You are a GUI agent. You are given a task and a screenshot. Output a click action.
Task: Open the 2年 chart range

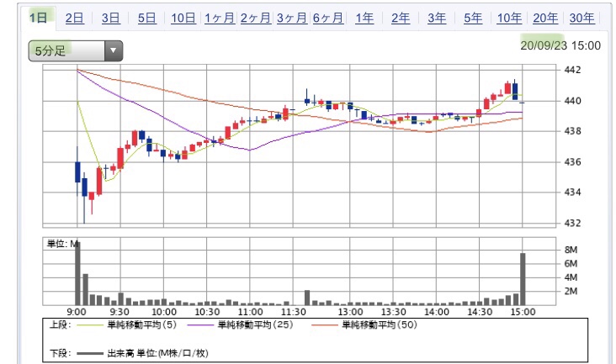(401, 18)
